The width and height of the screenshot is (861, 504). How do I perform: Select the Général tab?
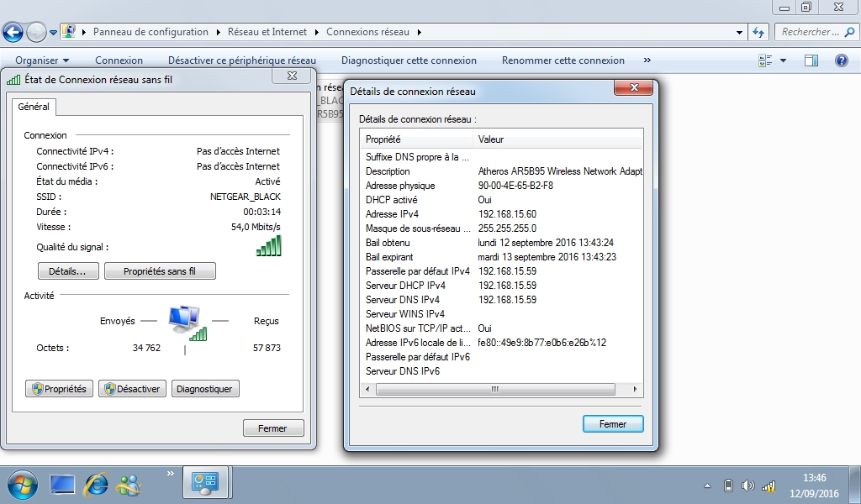coord(34,107)
